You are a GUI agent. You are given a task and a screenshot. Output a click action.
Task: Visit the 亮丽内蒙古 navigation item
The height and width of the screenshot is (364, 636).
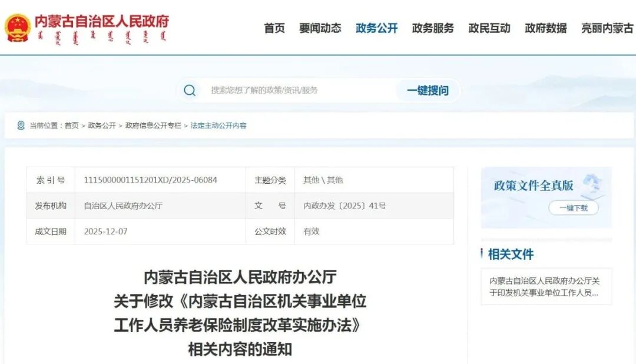coord(607,28)
